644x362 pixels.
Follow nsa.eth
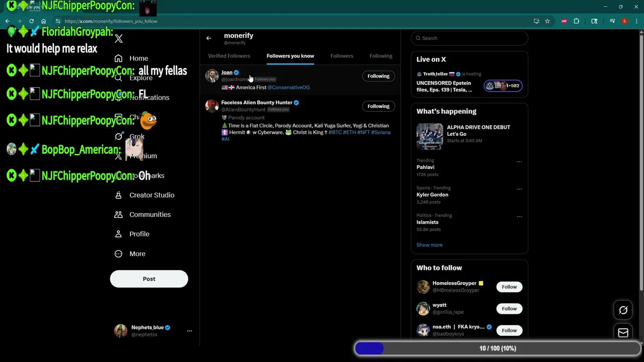coord(509,330)
